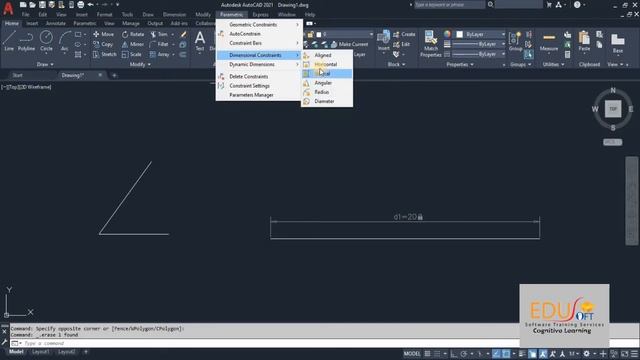Viewport: 640px width, 360px height.
Task: Switch to the Start file tab
Action: tap(18, 76)
